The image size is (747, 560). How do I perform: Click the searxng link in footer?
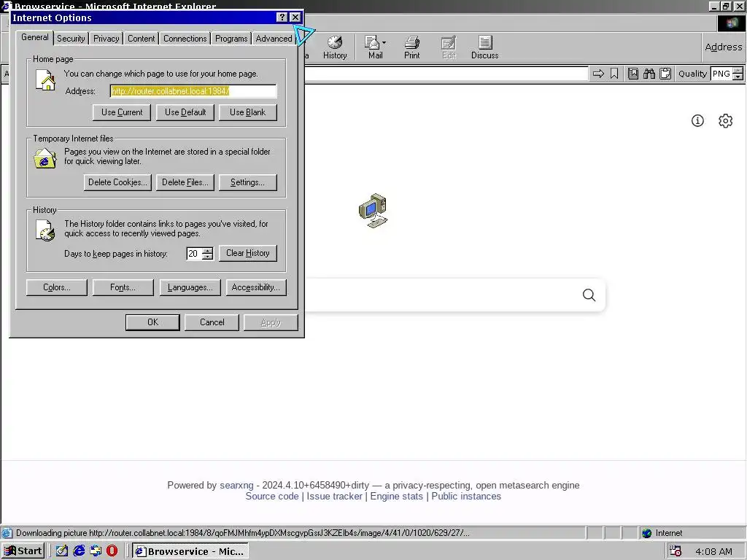(236, 485)
